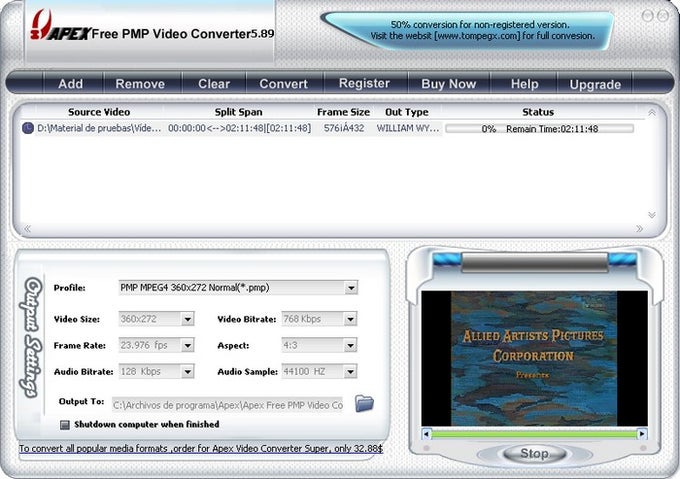This screenshot has width=680, height=479.
Task: Click the Status column header
Action: [538, 112]
